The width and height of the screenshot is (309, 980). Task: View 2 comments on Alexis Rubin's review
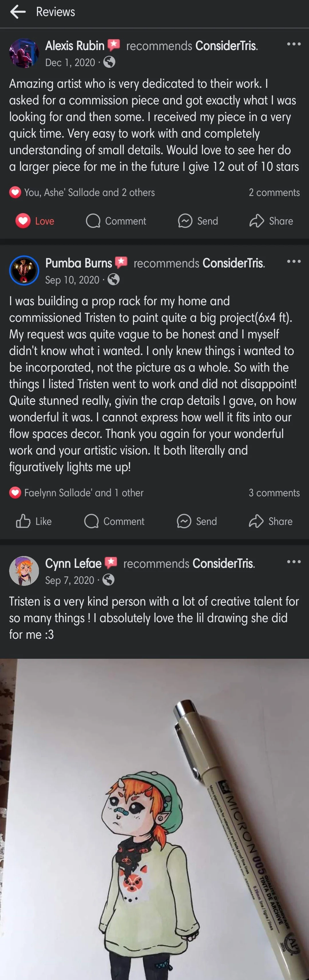(x=274, y=193)
